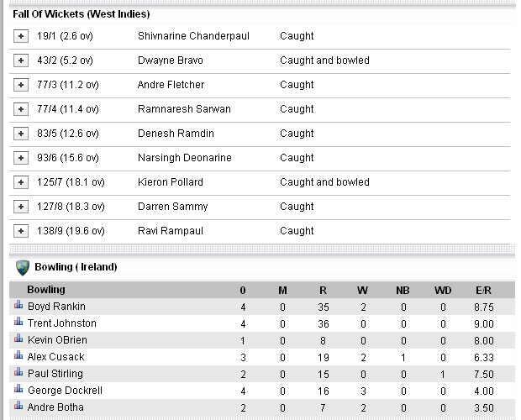Expand the 138/9 Ravi Rampaul row

(x=21, y=231)
